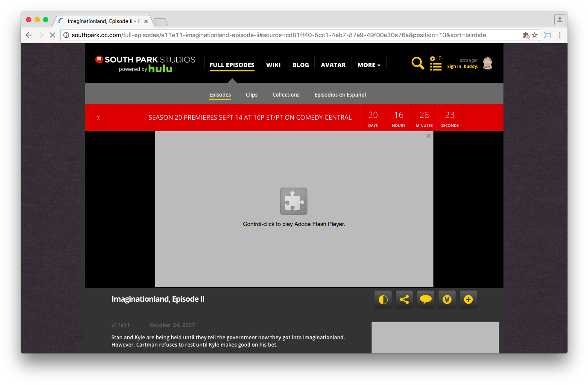Click the yellow search magnifier icon

click(x=418, y=63)
